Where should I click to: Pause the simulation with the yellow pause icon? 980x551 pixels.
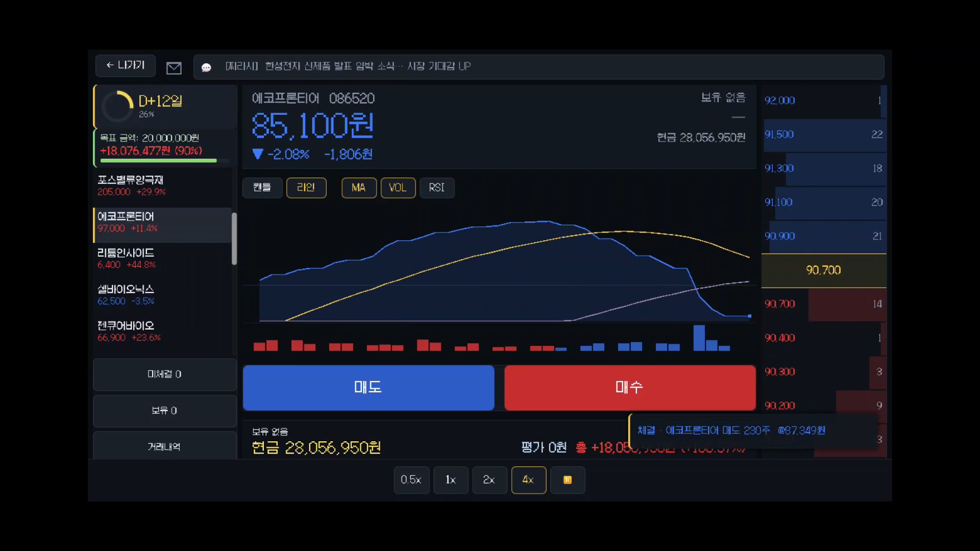click(x=568, y=480)
